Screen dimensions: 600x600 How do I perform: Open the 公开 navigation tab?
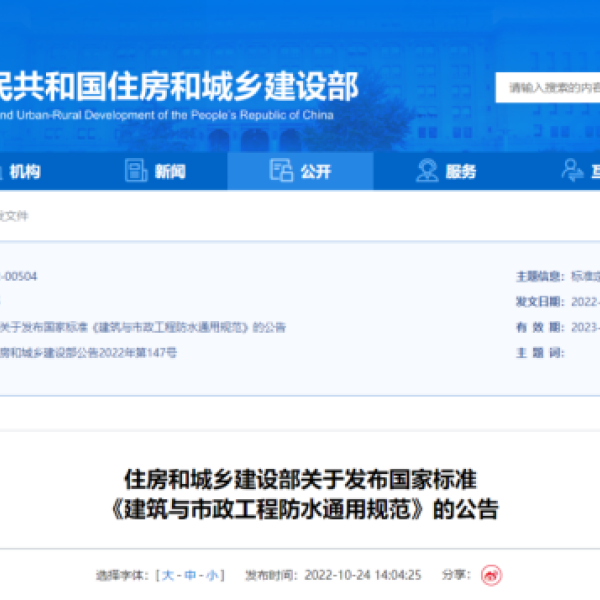coord(300,171)
